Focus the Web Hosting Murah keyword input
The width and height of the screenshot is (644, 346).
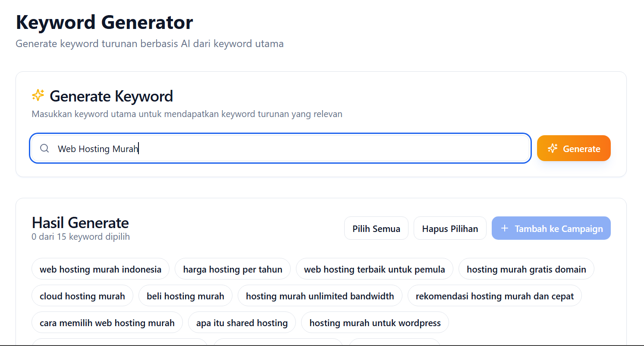(x=280, y=149)
